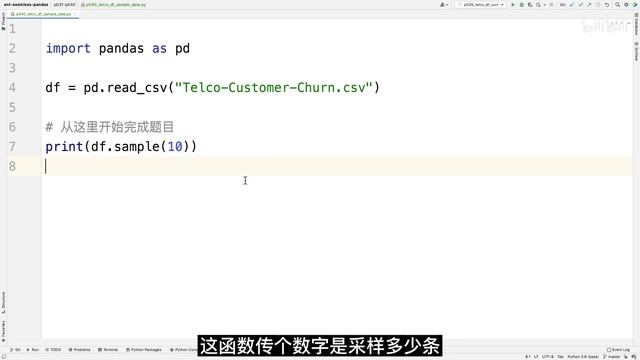
Task: Open the run configuration dropdown
Action: pos(481,5)
